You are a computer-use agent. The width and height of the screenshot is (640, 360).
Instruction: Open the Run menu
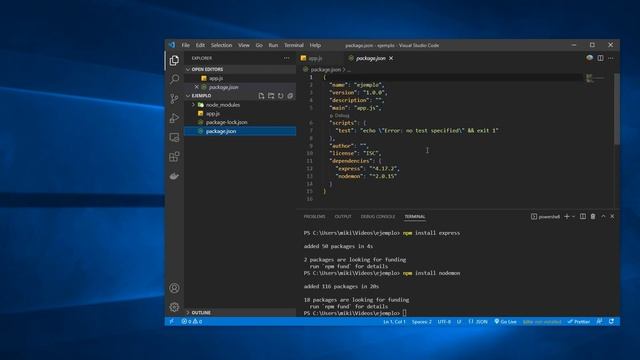point(273,45)
